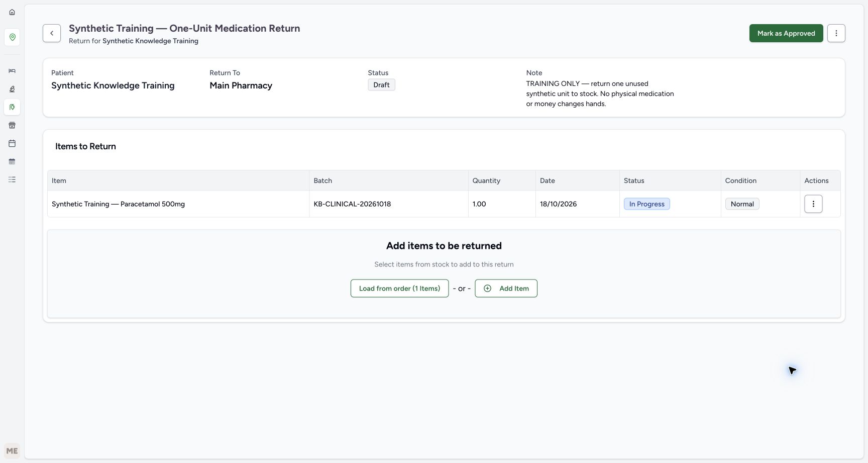Open the list icon in sidebar
This screenshot has height=463, width=868.
(x=12, y=179)
